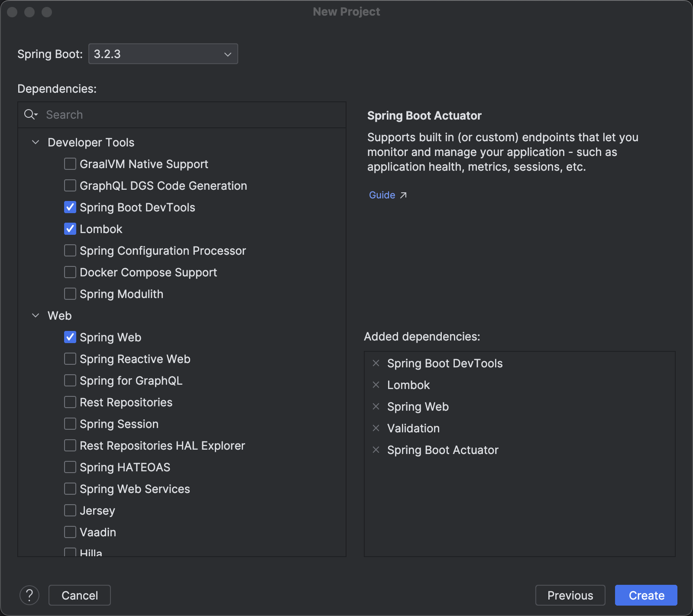Select Lombok entry in added dependencies
Image resolution: width=693 pixels, height=616 pixels.
point(408,385)
